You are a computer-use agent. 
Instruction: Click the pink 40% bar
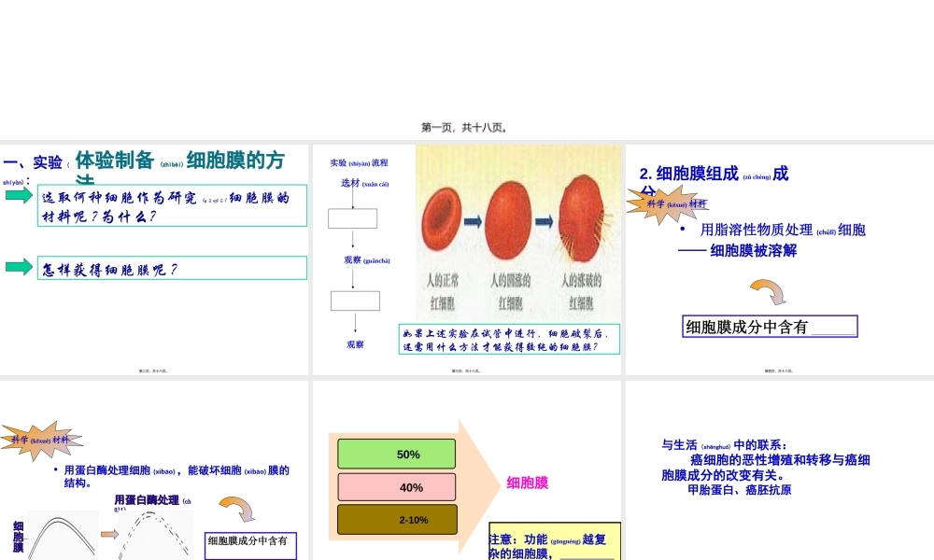click(397, 486)
